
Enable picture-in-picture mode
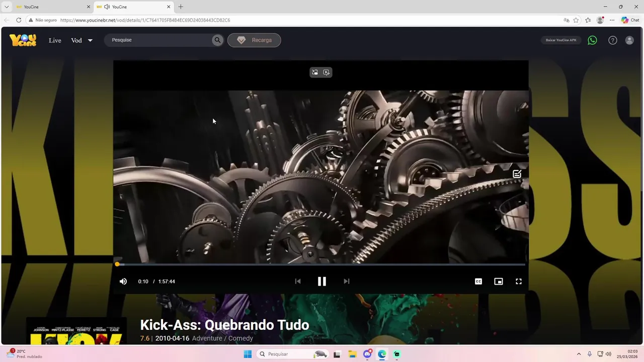tap(499, 282)
